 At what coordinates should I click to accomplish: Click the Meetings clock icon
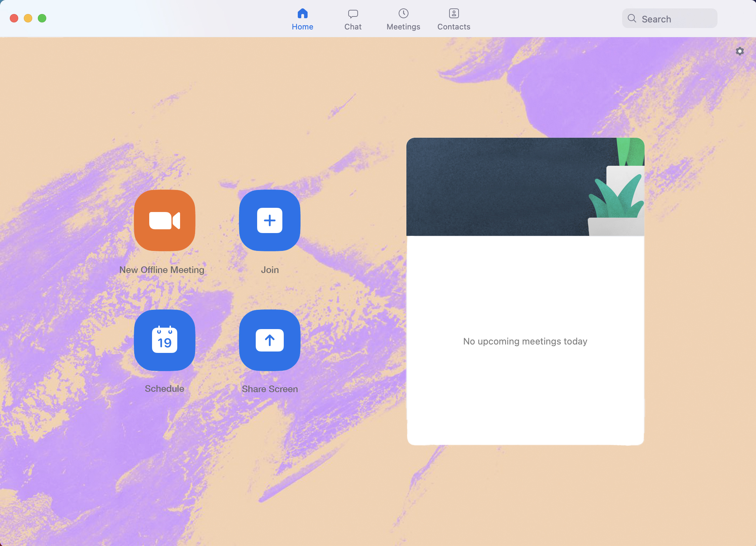point(403,14)
